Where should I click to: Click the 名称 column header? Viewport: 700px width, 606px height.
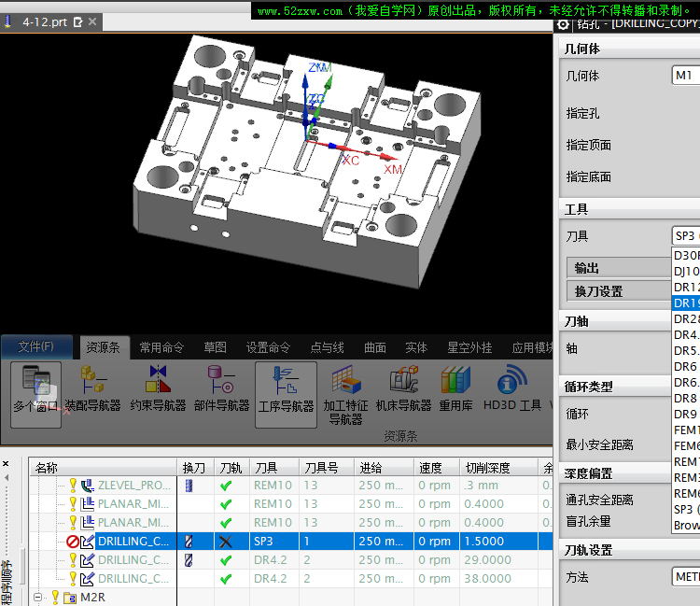pos(103,467)
